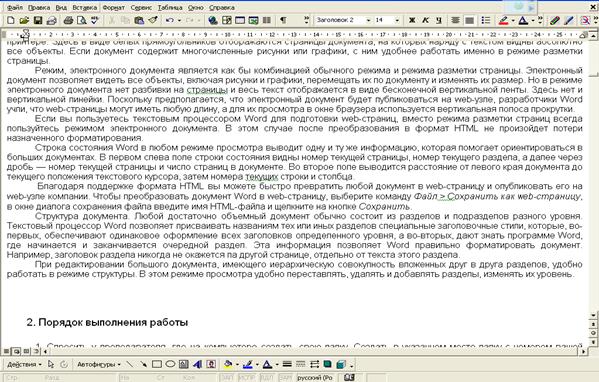Show more Formatting toolbar buttons
The width and height of the screenshot is (599, 382).
coord(540,20)
